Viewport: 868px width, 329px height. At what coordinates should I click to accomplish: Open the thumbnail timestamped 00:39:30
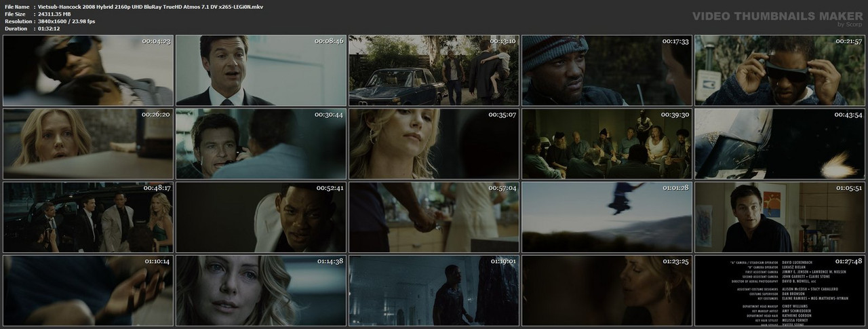(606, 144)
